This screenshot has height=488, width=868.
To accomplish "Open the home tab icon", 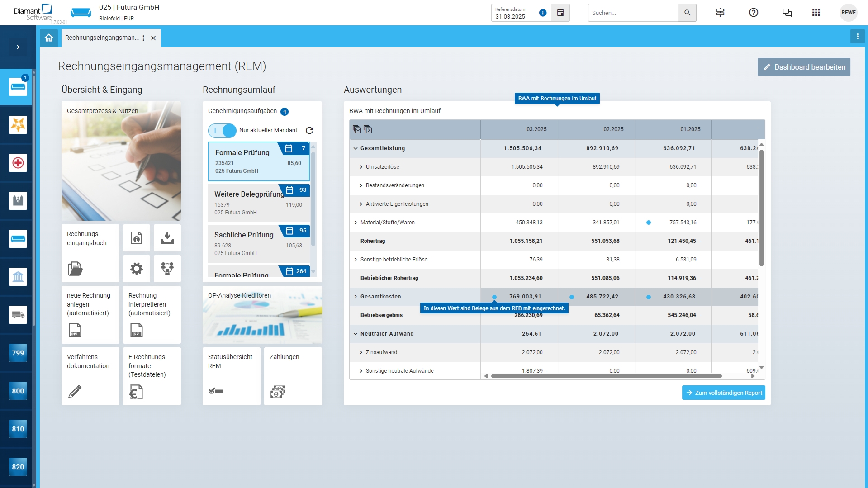I will coord(49,38).
